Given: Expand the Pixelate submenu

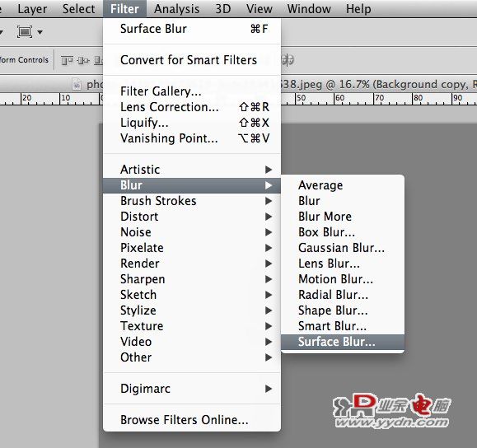Looking at the screenshot, I should point(192,248).
